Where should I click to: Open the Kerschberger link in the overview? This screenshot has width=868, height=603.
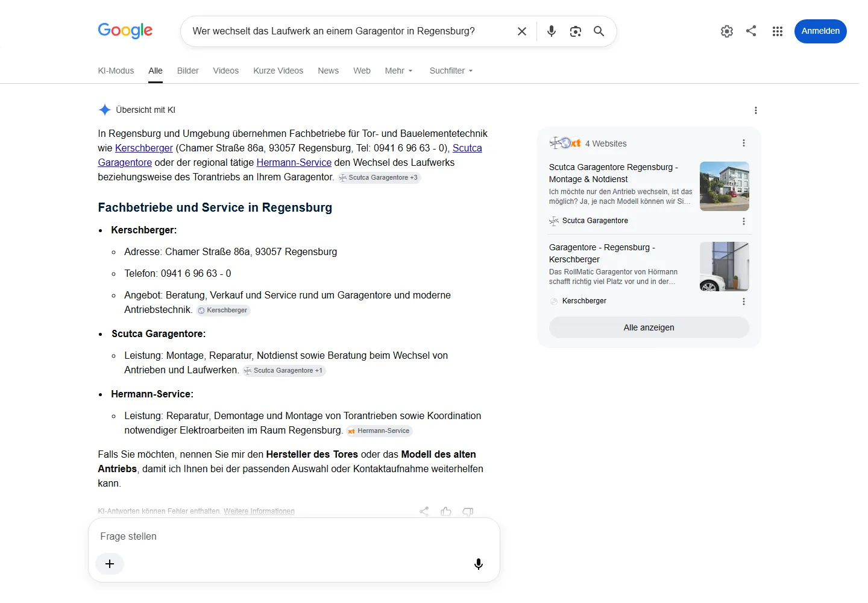(x=144, y=148)
